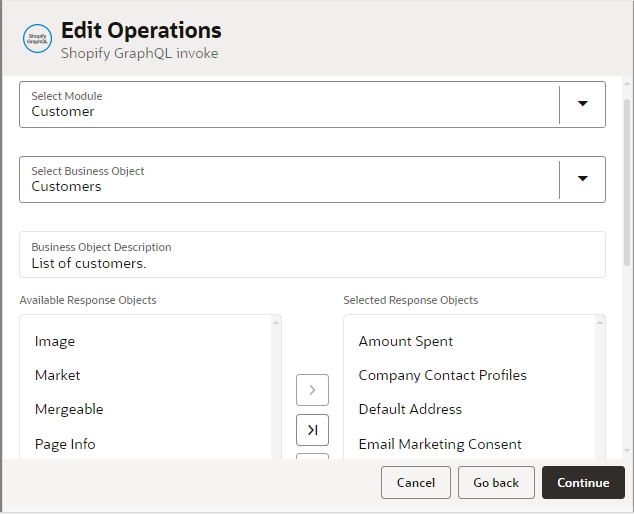Click the dialog's main vertical scrollbar

click(626, 180)
